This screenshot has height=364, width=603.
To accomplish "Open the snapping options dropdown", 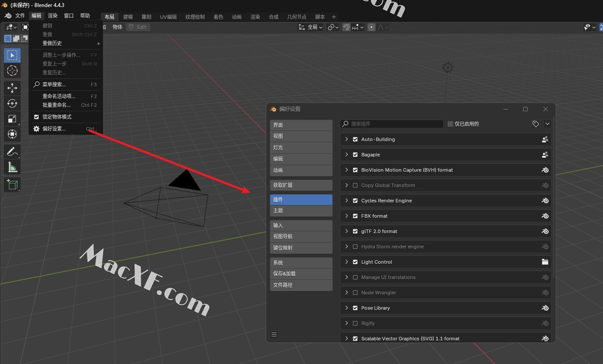I will pyautogui.click(x=358, y=27).
